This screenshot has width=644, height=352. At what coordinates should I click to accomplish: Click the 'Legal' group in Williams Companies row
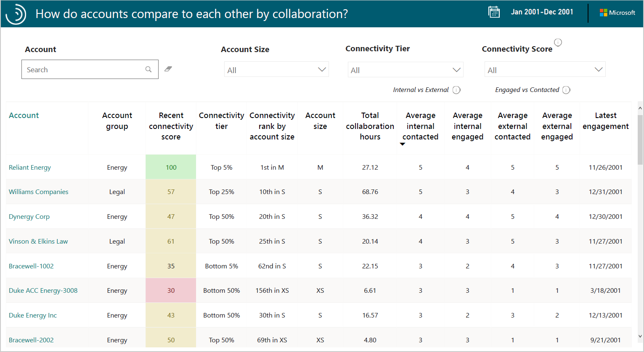(117, 192)
